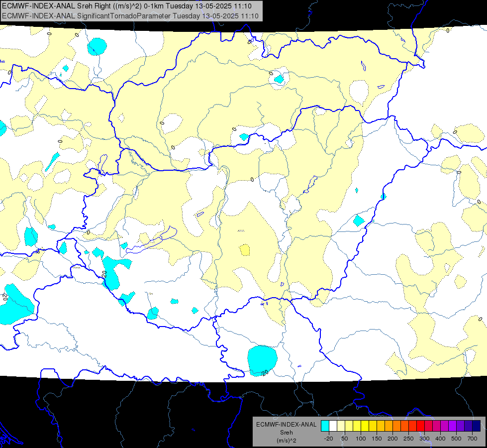The width and height of the screenshot is (487, 448).
Task: Click the '50' legend scale value
Action: 344,439
